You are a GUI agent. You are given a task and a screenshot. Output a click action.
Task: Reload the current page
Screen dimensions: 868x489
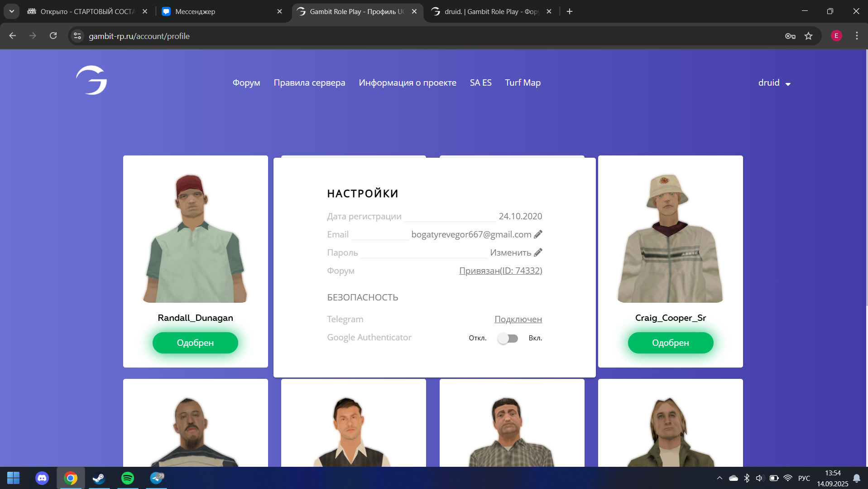point(53,36)
